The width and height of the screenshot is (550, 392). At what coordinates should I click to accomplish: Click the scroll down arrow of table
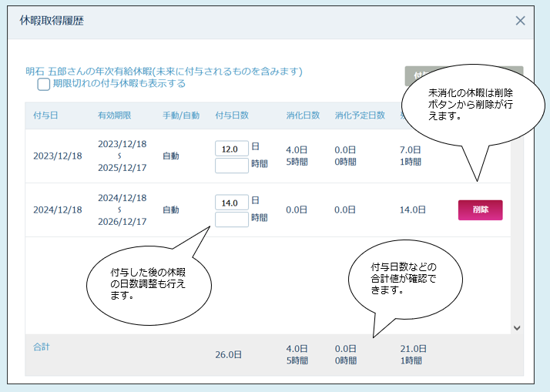coord(517,327)
